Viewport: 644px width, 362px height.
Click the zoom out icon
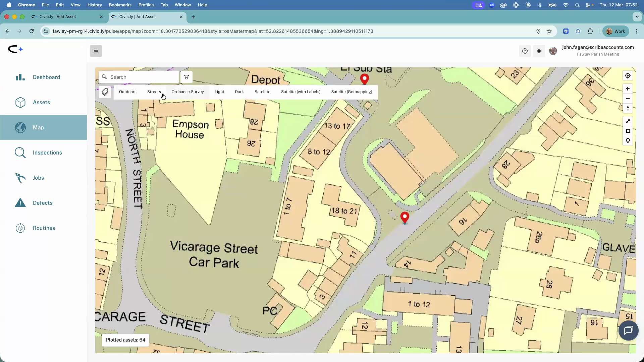(x=628, y=98)
